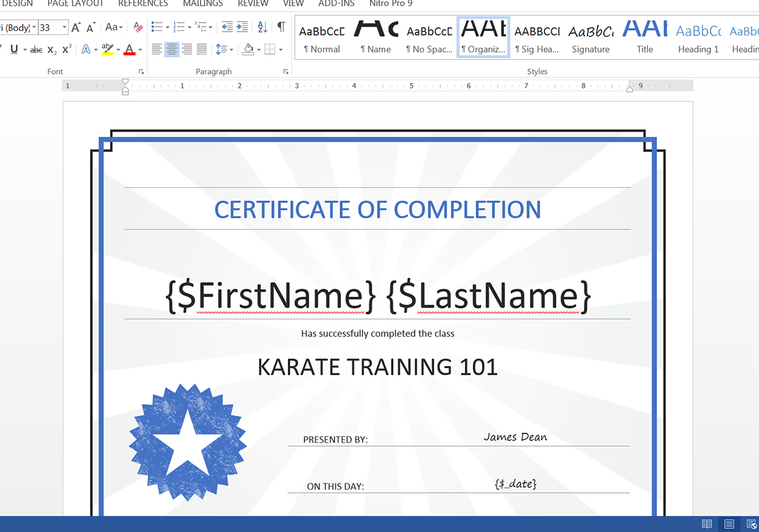The height and width of the screenshot is (532, 759).
Task: Open the Design ribbon tab
Action: tap(17, 4)
